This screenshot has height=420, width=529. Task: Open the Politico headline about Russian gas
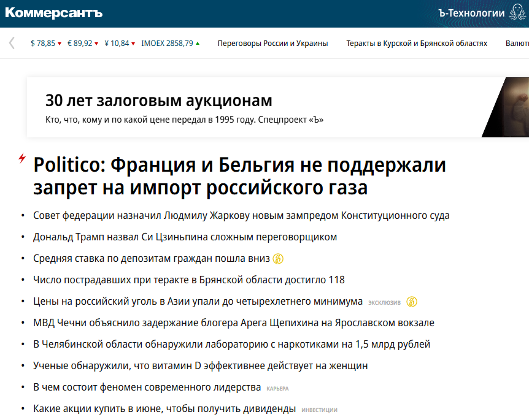pos(239,176)
